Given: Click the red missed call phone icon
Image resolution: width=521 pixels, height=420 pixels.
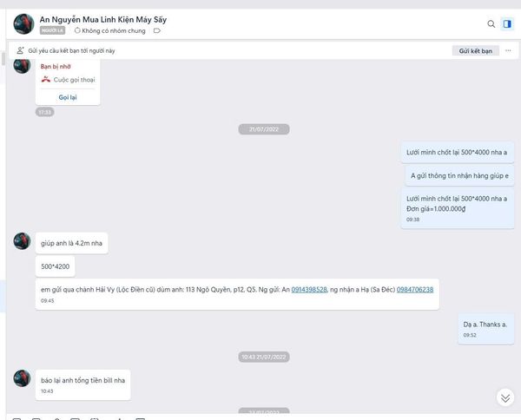Looking at the screenshot, I should coord(46,79).
